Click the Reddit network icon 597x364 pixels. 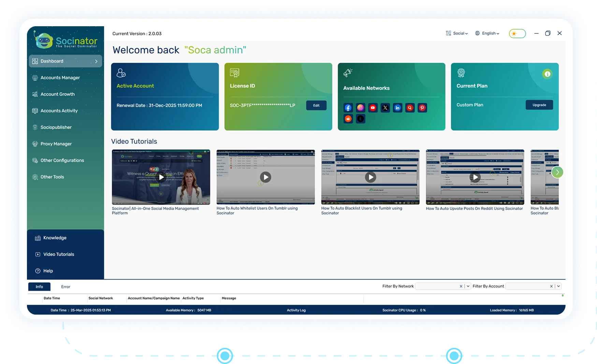(348, 119)
